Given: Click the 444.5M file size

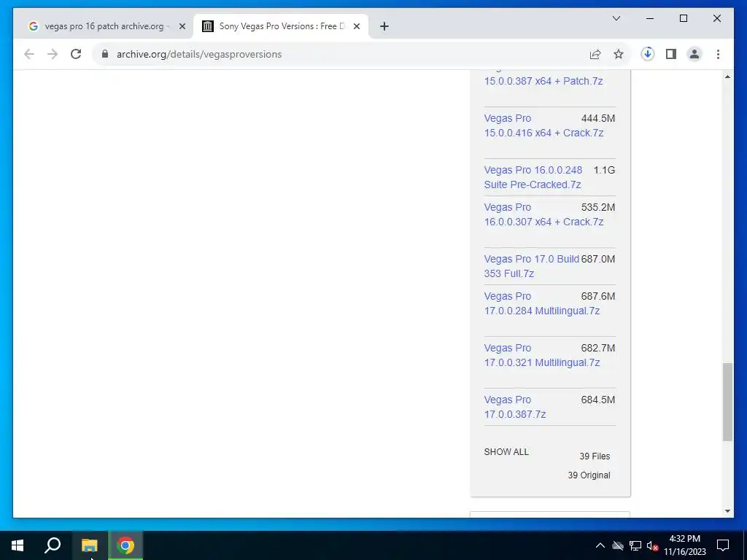Looking at the screenshot, I should (598, 118).
